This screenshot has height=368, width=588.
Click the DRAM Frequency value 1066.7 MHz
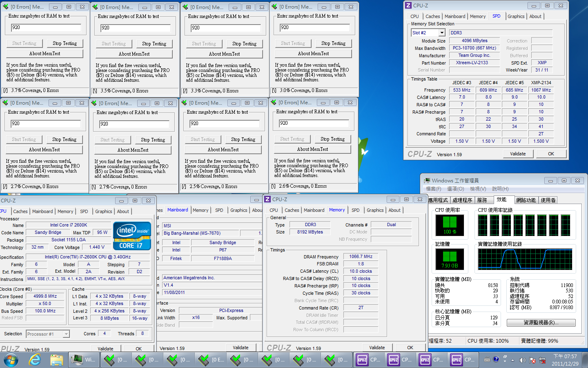click(x=361, y=256)
